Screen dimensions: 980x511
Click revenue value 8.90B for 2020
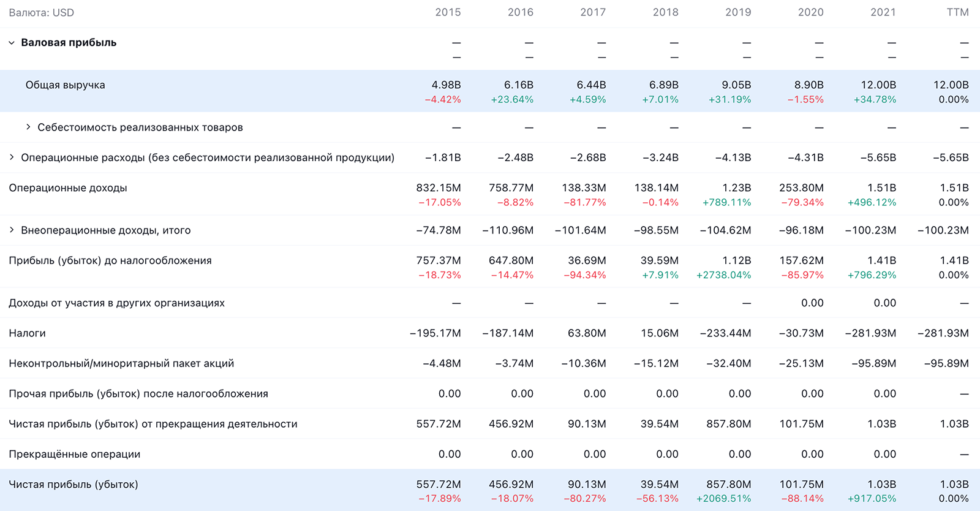tap(809, 85)
